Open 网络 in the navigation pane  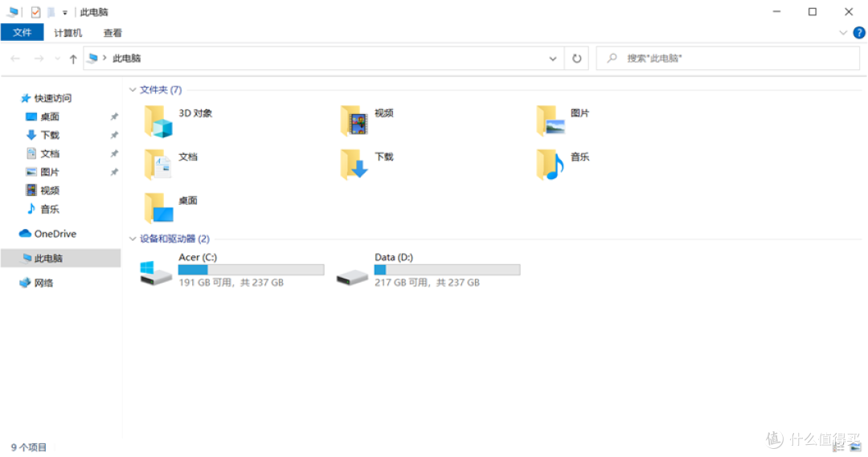(36, 283)
